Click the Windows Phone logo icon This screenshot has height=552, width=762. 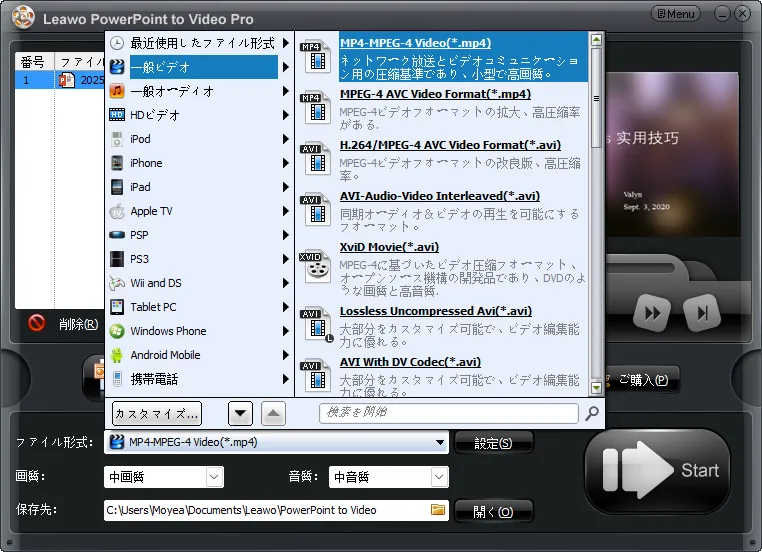coord(117,331)
